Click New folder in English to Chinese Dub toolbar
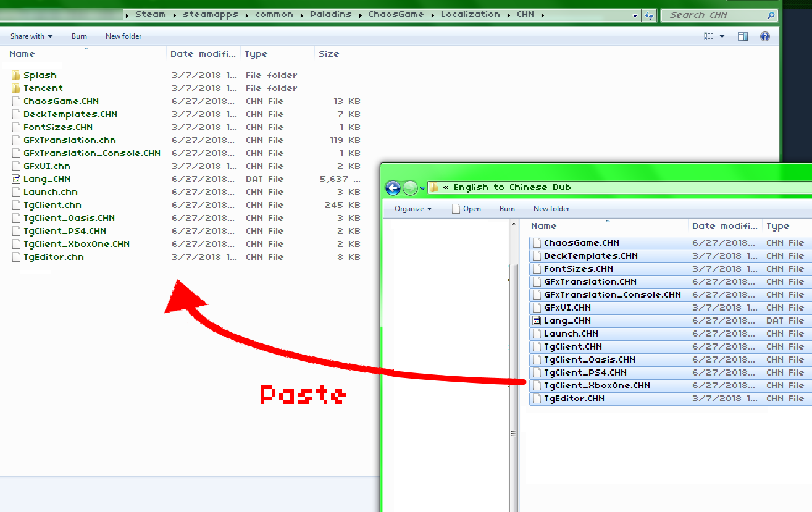Viewport: 812px width, 512px height. point(551,209)
